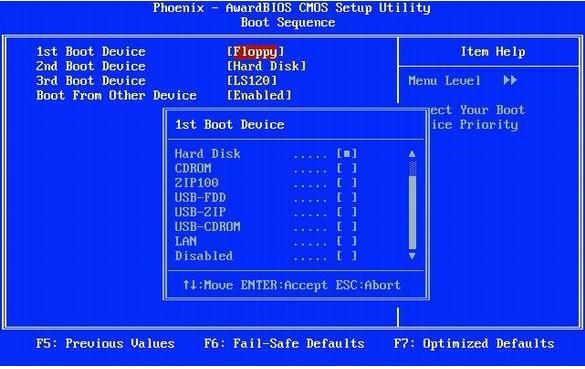Choose 'Hard Disk' in the popup list
Image resolution: width=585 pixels, height=369 pixels.
[207, 154]
